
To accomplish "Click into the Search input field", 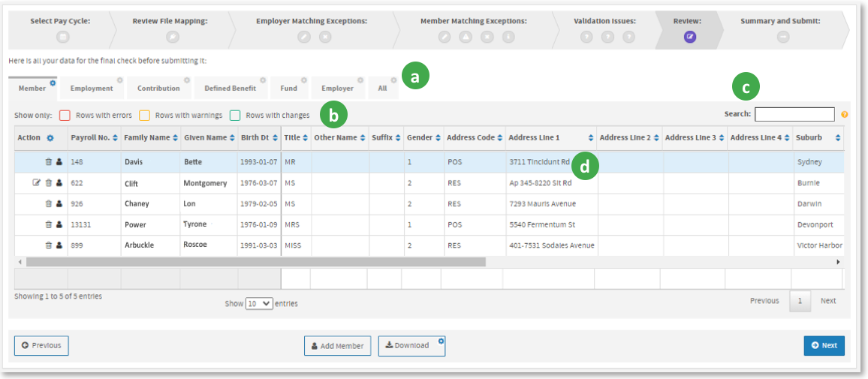I will pos(794,114).
